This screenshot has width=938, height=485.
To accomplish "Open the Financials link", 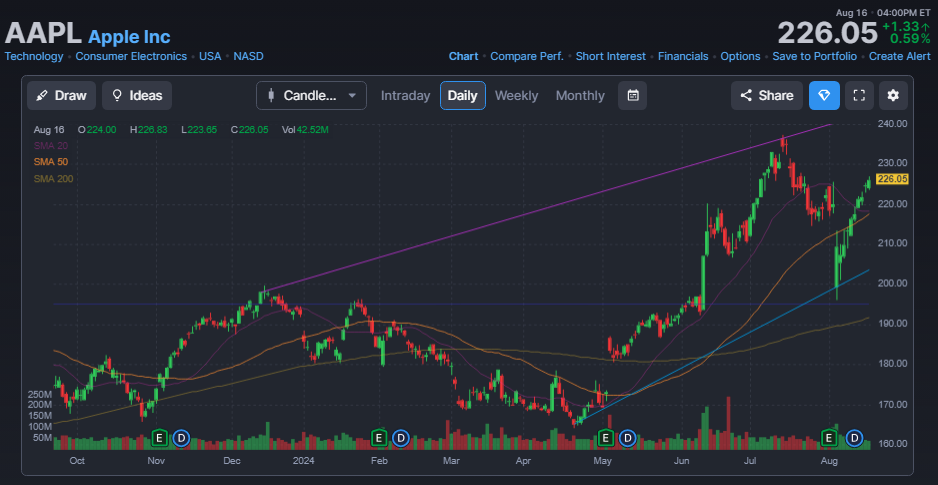I will pos(683,56).
